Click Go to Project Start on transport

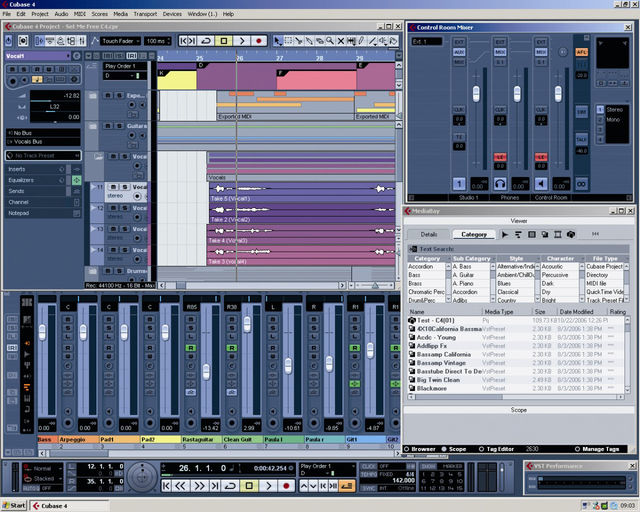pyautogui.click(x=166, y=486)
